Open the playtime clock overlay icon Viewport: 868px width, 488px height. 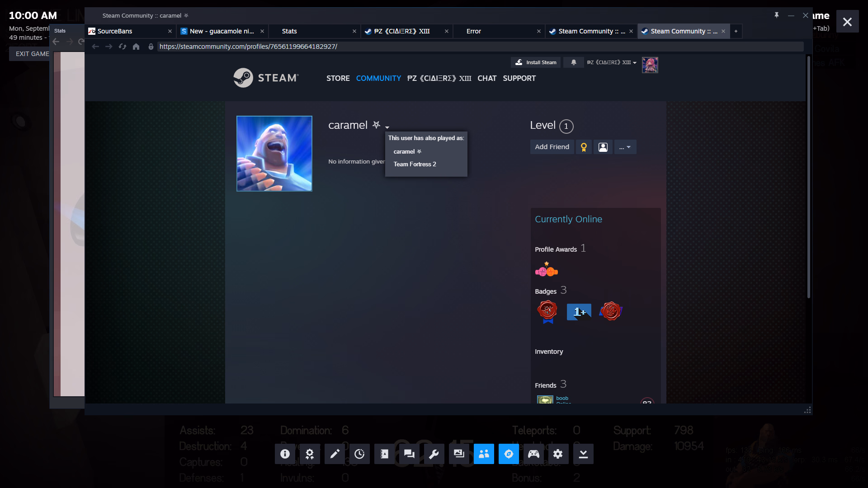click(359, 454)
